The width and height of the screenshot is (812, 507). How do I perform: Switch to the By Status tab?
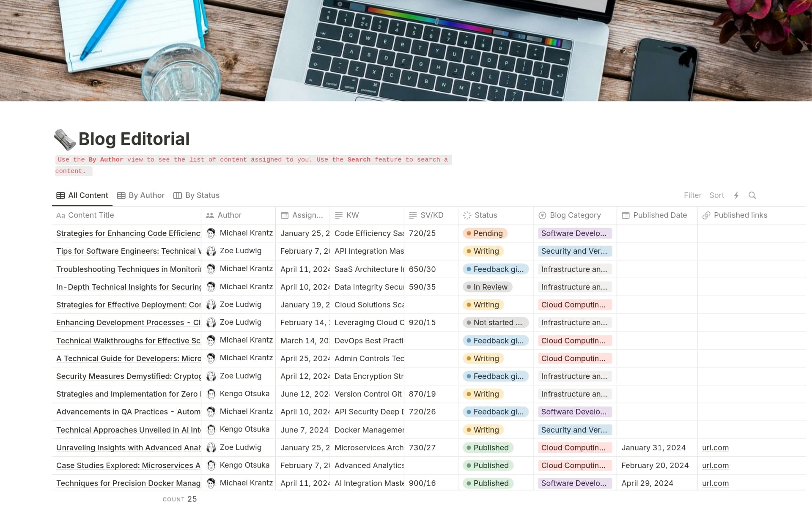click(x=196, y=195)
